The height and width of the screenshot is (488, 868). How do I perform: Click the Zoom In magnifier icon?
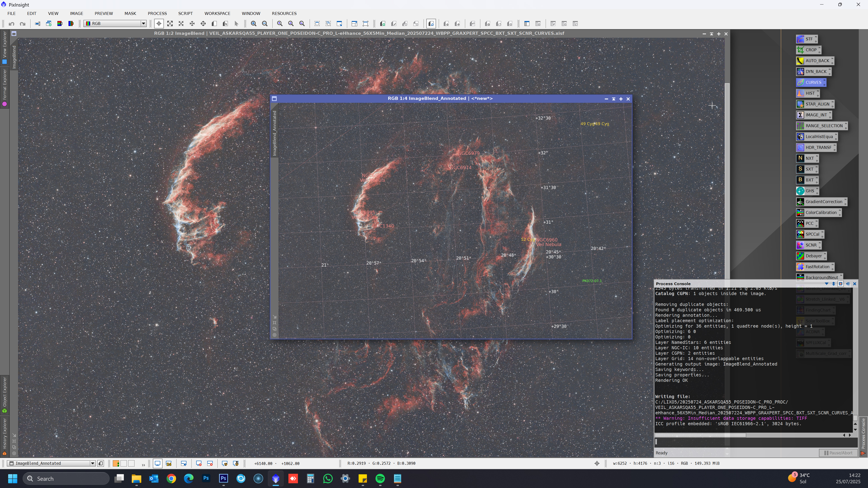pos(253,23)
